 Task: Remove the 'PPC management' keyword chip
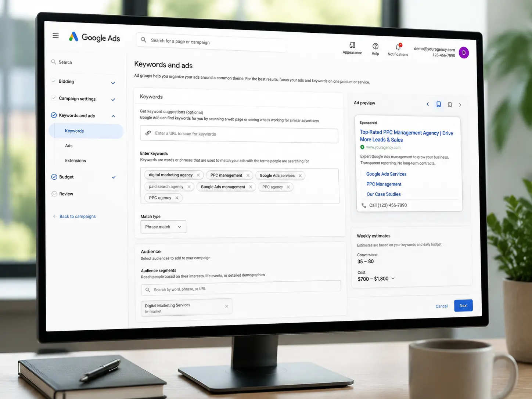pos(248,176)
